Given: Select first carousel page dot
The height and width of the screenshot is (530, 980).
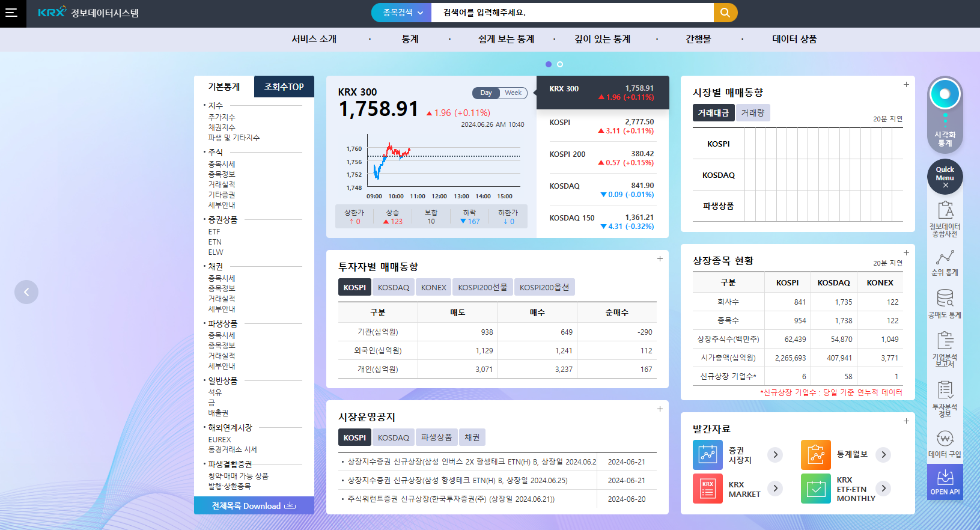Looking at the screenshot, I should 549,64.
